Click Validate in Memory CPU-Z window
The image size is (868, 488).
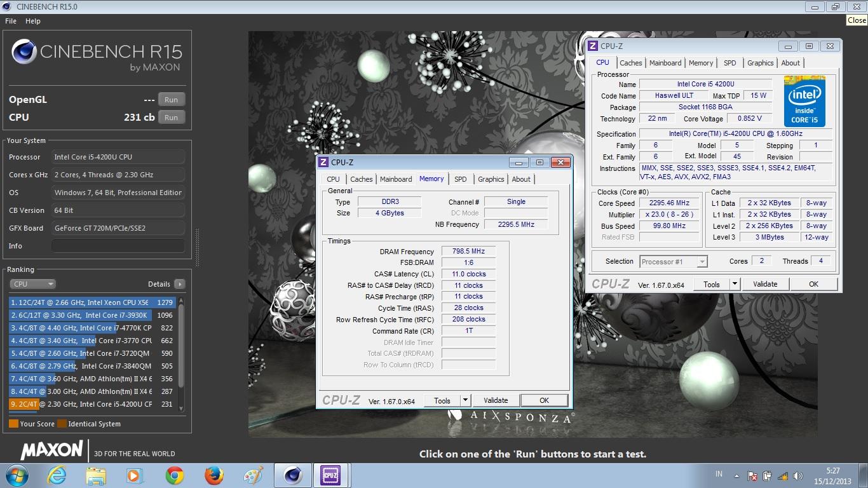[496, 400]
